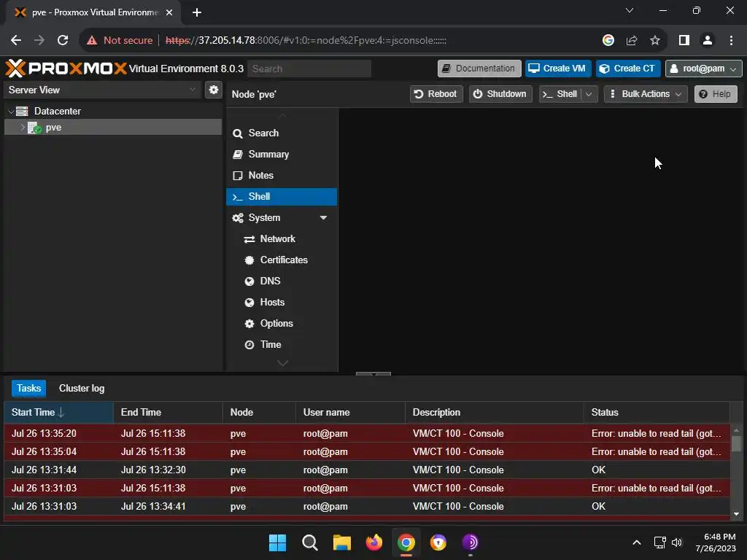This screenshot has height=560, width=747.
Task: Open Certificates settings
Action: click(282, 260)
